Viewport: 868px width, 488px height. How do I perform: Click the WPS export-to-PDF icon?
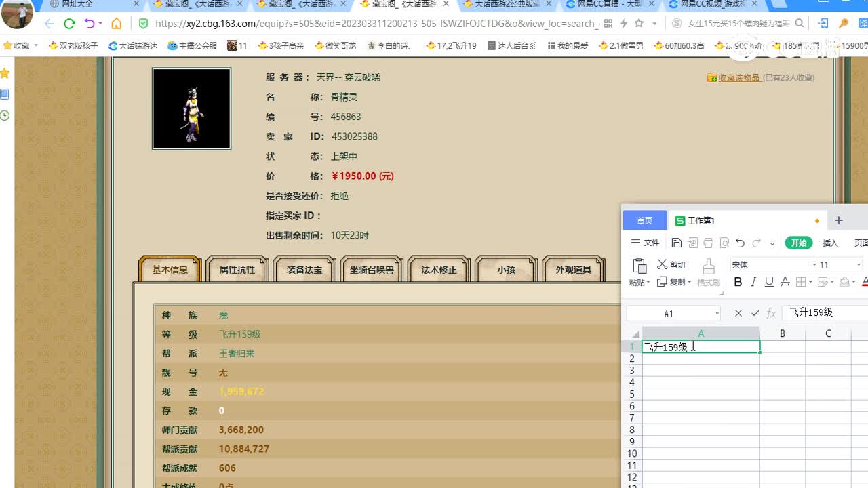coord(693,243)
